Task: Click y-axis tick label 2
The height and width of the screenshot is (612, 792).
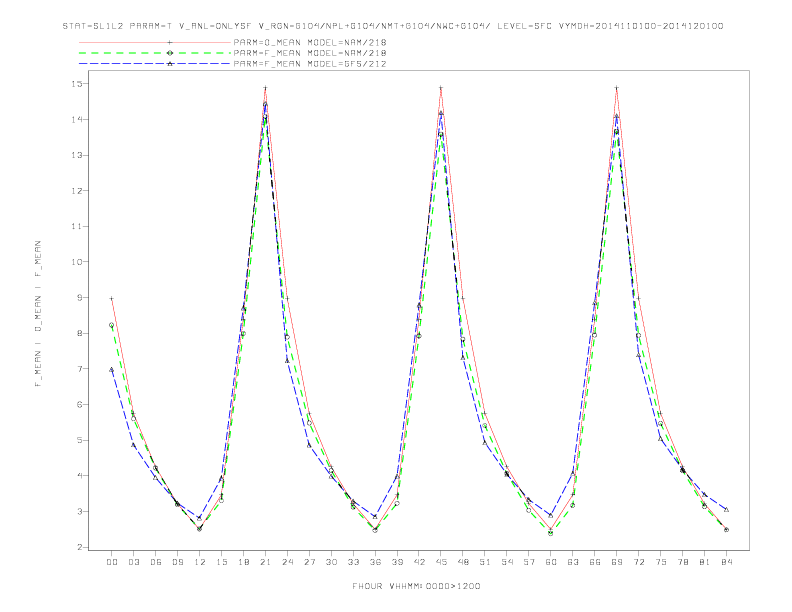Action: pyautogui.click(x=79, y=547)
